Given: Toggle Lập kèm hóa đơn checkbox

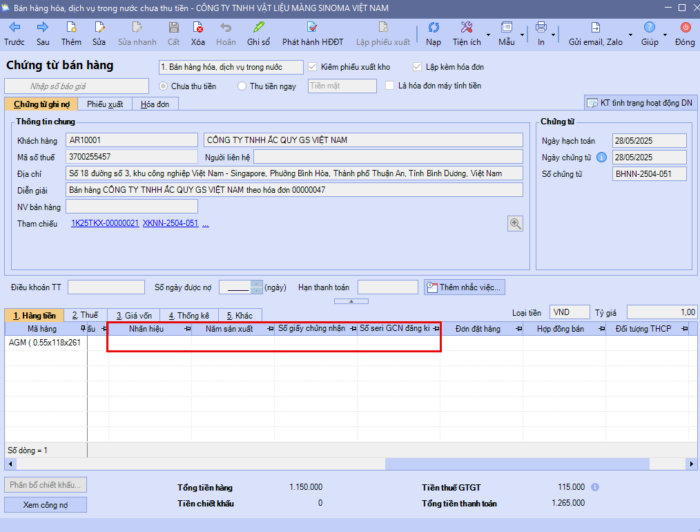Looking at the screenshot, I should (417, 67).
